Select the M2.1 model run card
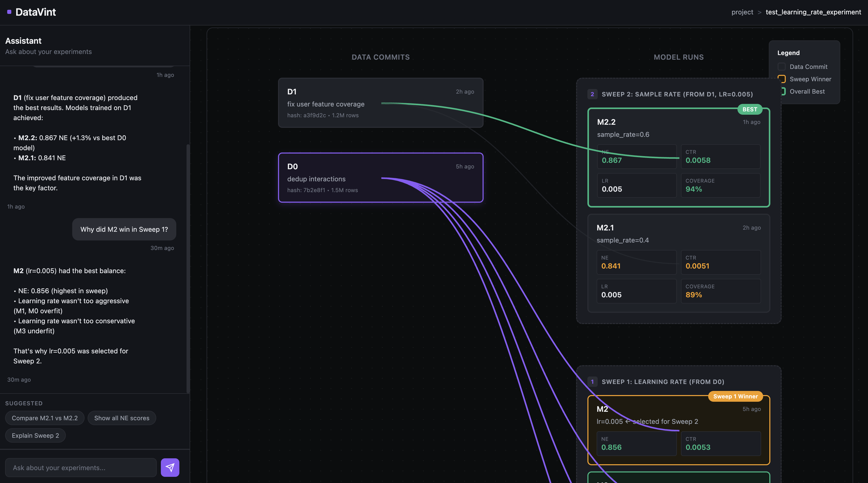The height and width of the screenshot is (483, 868). click(678, 263)
